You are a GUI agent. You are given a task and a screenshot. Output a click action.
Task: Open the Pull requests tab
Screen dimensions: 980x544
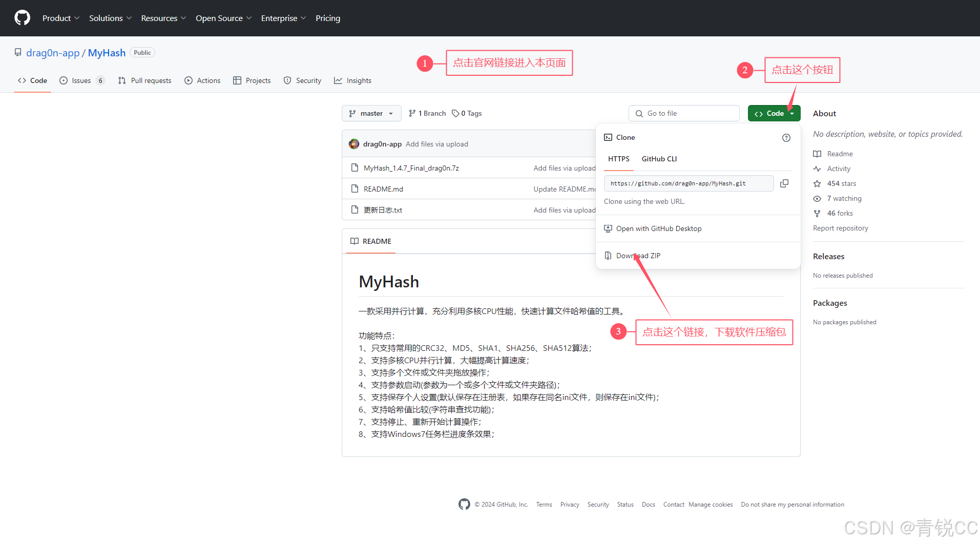point(145,80)
